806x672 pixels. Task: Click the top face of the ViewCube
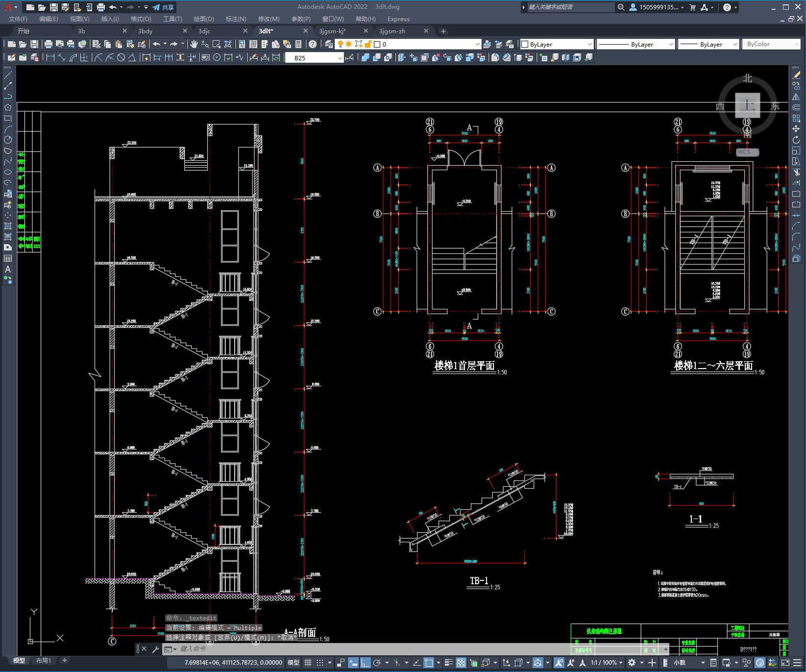748,105
